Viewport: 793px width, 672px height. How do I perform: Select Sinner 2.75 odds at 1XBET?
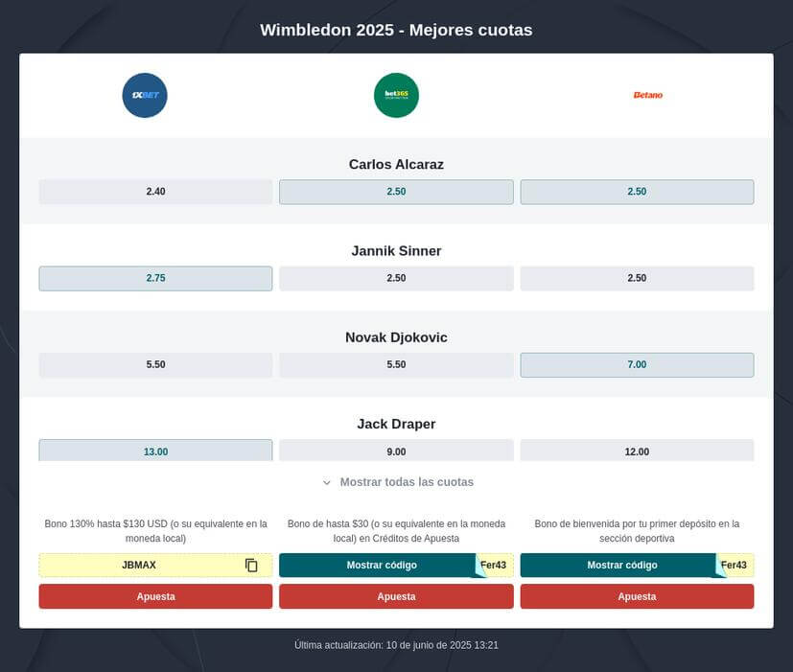[155, 278]
